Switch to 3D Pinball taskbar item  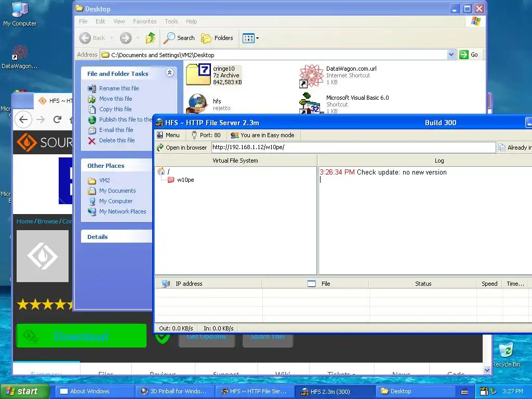click(x=175, y=391)
